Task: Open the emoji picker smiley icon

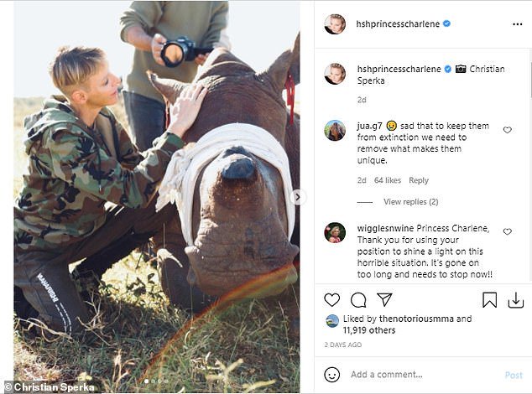Action: click(332, 375)
